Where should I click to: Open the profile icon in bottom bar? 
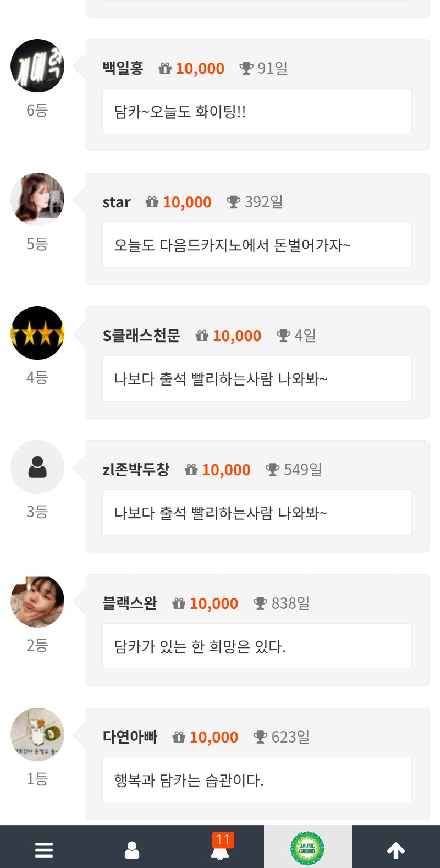click(x=132, y=850)
